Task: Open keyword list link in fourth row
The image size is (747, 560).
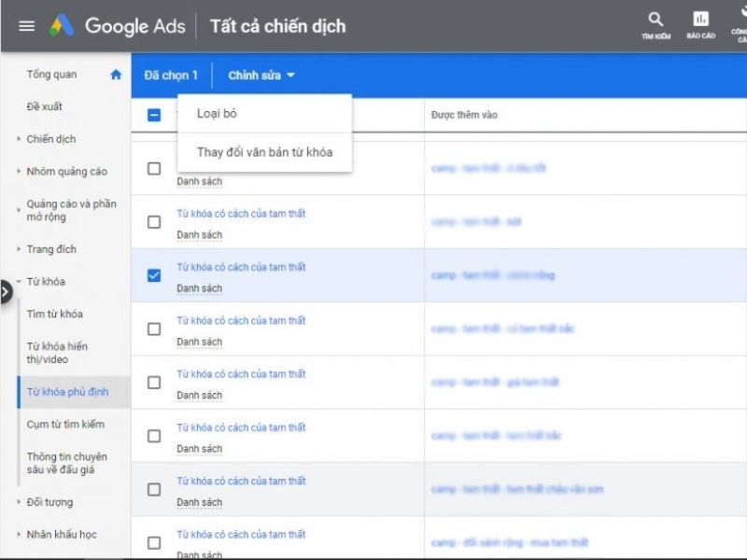Action: pos(241,320)
